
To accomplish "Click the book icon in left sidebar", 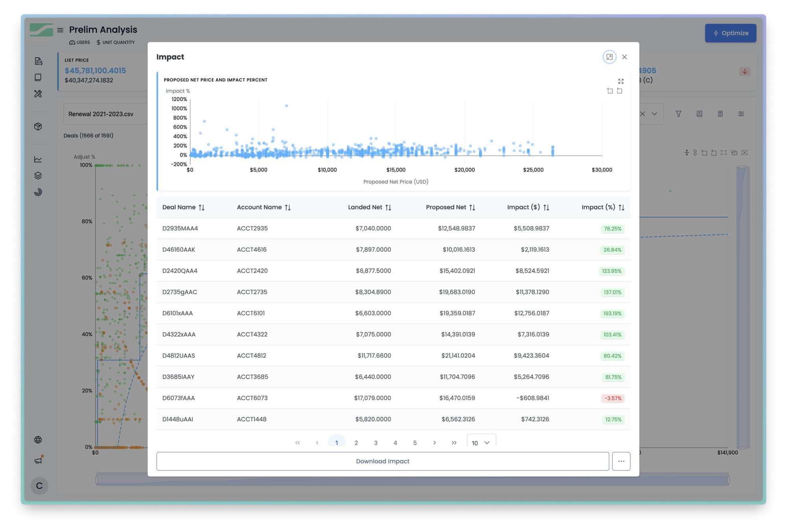I will pyautogui.click(x=38, y=77).
